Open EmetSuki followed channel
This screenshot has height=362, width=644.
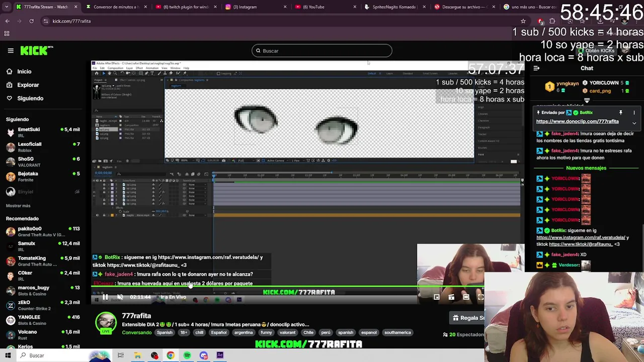pos(43,132)
